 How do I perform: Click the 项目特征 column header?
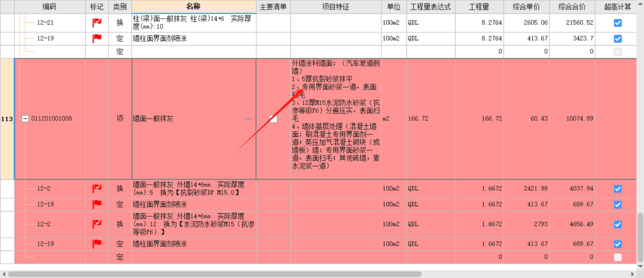(336, 7)
